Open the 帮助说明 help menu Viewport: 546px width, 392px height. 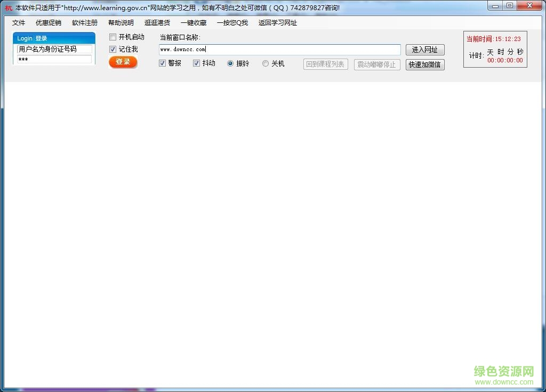pos(120,23)
